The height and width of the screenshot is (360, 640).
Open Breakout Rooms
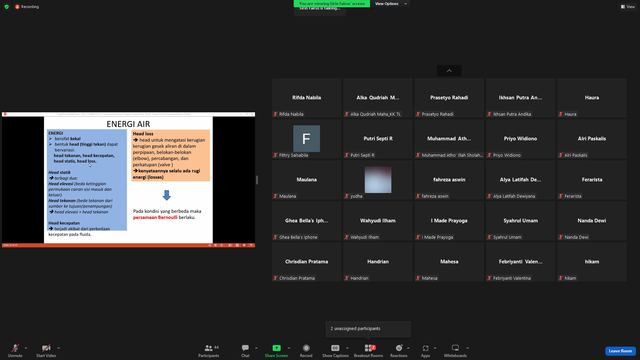point(369,350)
